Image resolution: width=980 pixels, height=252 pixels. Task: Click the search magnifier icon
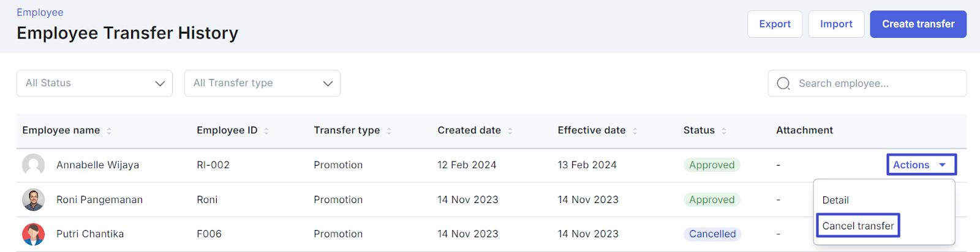coord(783,84)
